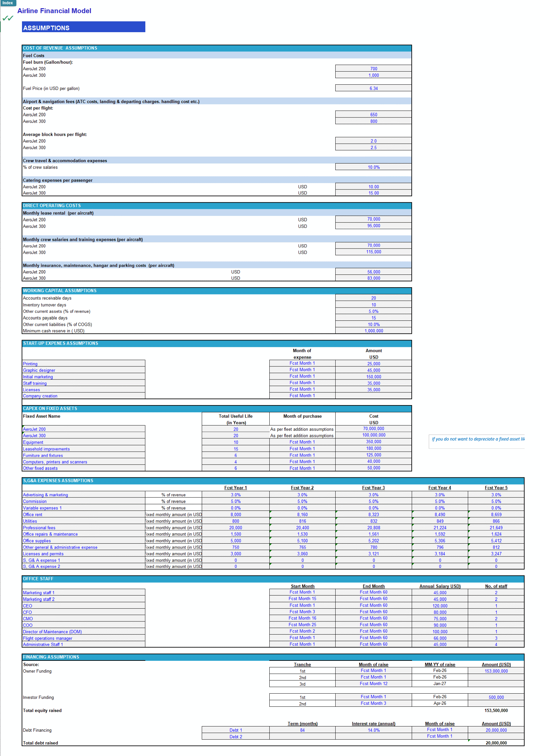Click the Index button at top left
Viewport: 540px width, 756px height.
8,3
